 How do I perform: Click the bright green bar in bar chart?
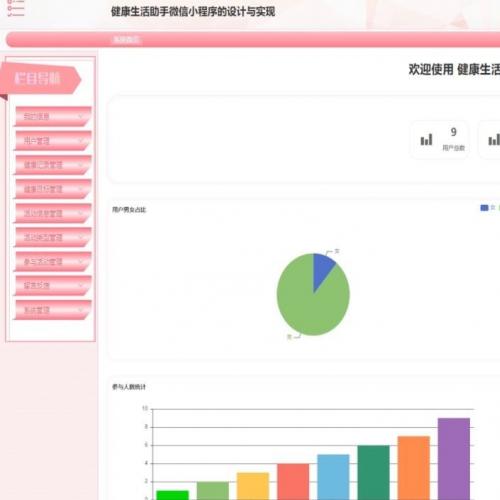pos(173,495)
